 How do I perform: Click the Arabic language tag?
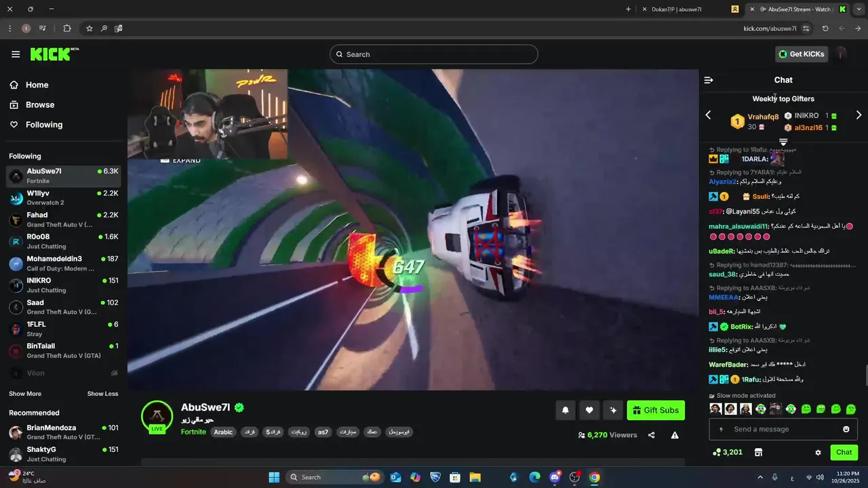coord(223,432)
